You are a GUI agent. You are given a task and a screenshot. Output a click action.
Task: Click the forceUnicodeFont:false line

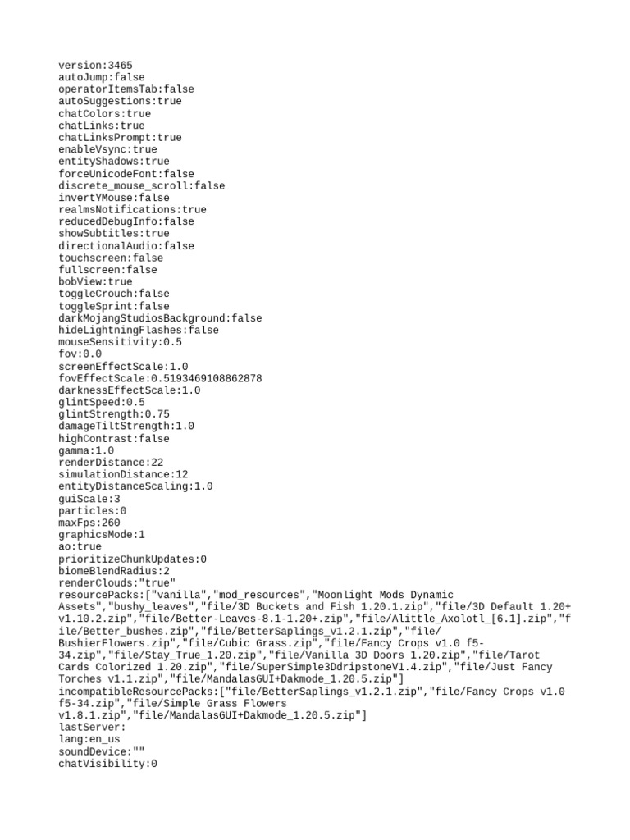tap(126, 174)
